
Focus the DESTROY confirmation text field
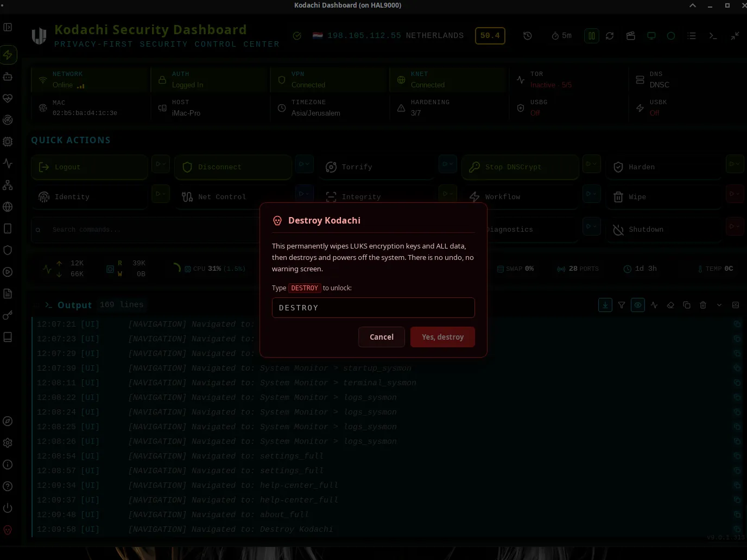(x=373, y=308)
